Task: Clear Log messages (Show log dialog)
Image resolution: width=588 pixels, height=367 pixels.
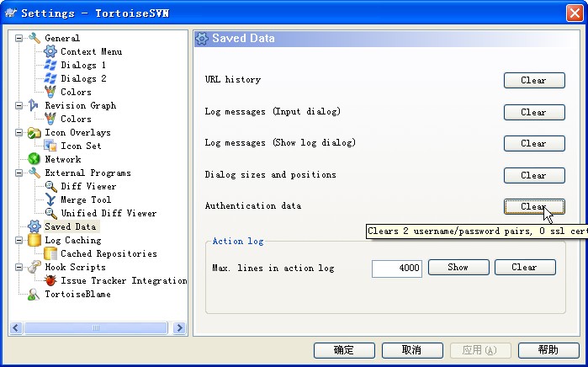Action: (534, 143)
